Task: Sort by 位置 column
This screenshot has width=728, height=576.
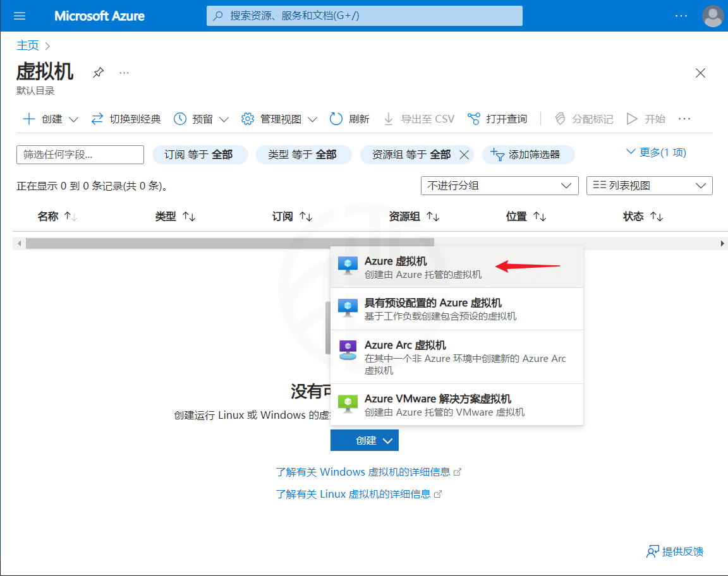Action: (526, 216)
